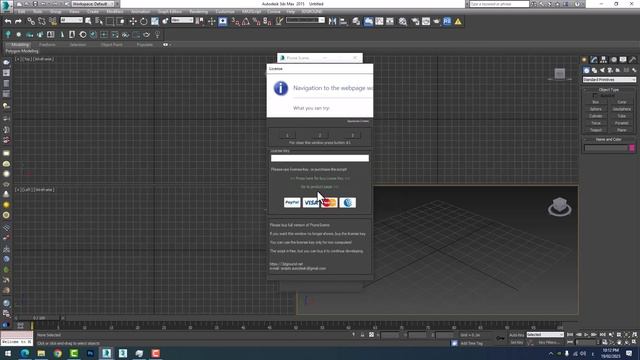Open the Display tab in command panel
Screen dimensions: 640x360
[x=623, y=60]
